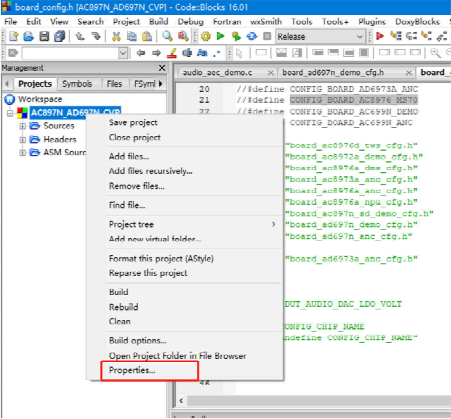Click the Copy icon in toolbar

pyautogui.click(x=132, y=36)
